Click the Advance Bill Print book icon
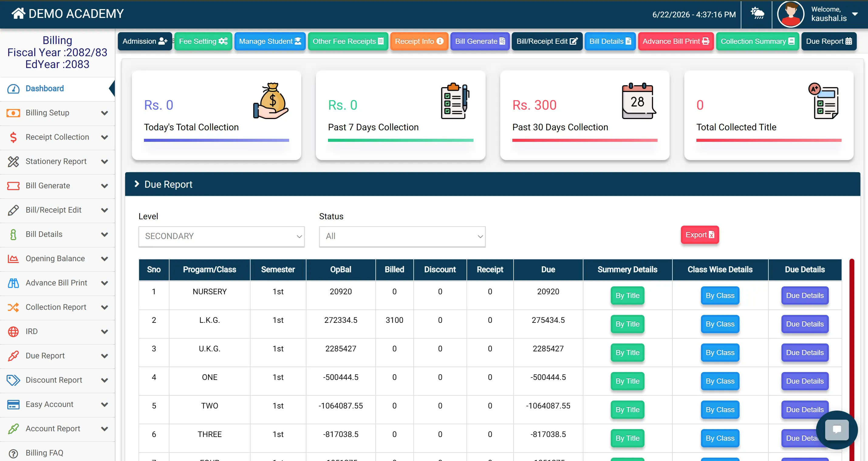 pyautogui.click(x=13, y=283)
